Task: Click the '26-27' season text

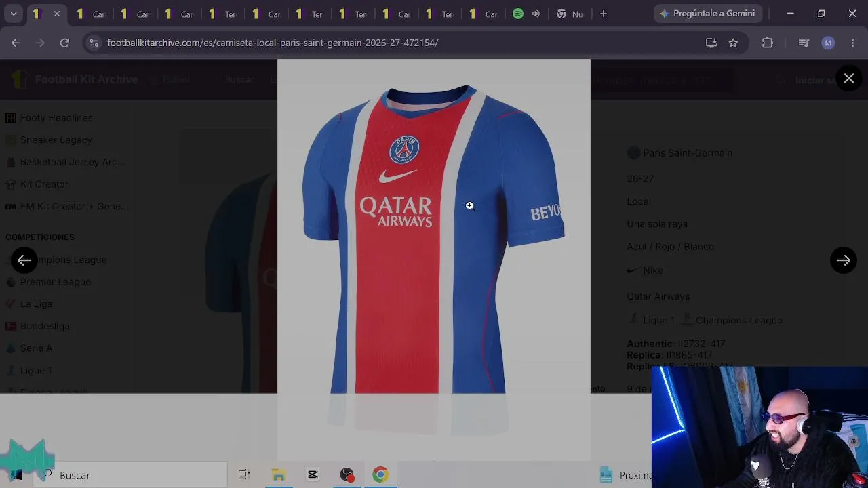Action: [x=640, y=179]
